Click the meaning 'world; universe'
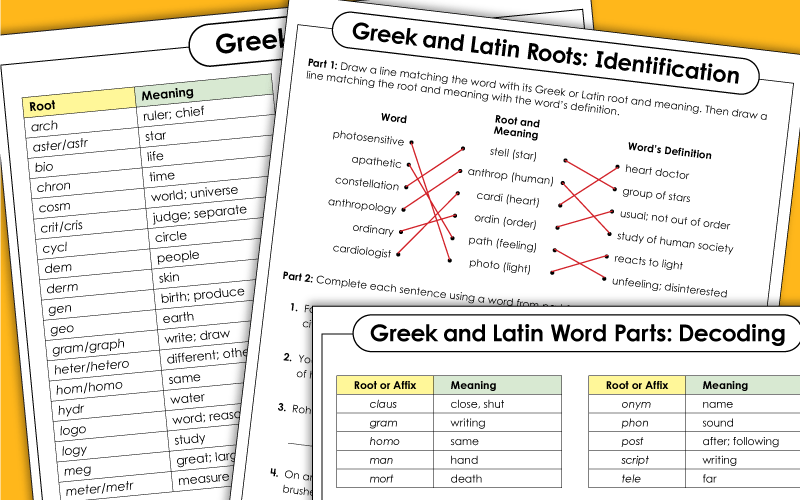The width and height of the screenshot is (800, 500). 194,193
